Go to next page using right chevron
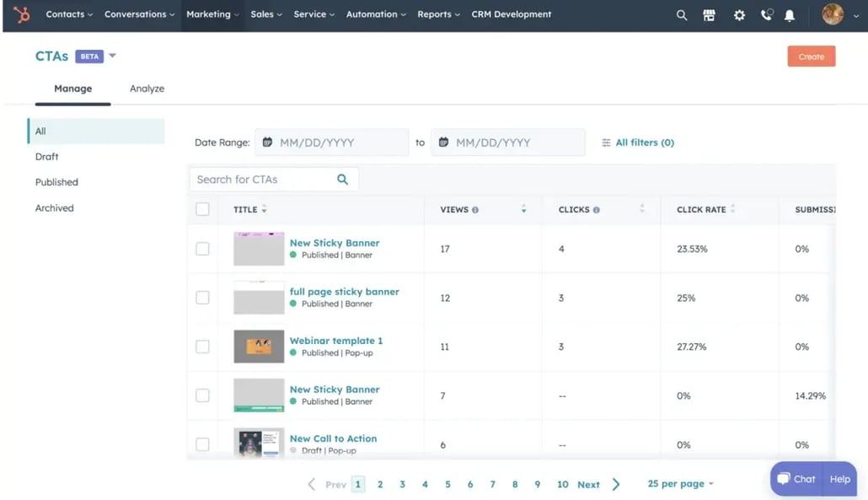Image resolution: width=868 pixels, height=500 pixels. click(x=616, y=484)
